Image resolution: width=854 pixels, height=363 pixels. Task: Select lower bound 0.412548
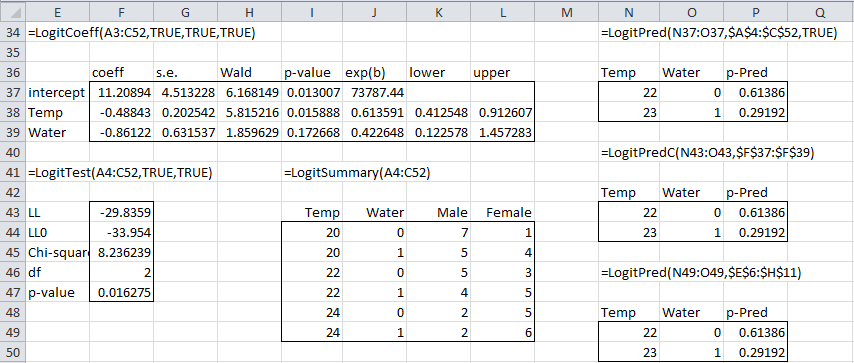pos(439,113)
